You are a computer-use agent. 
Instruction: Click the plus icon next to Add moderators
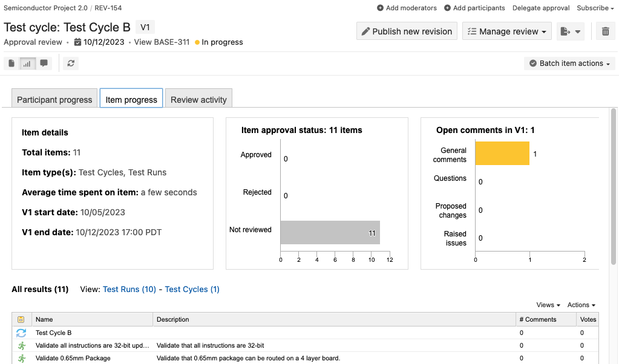click(380, 8)
